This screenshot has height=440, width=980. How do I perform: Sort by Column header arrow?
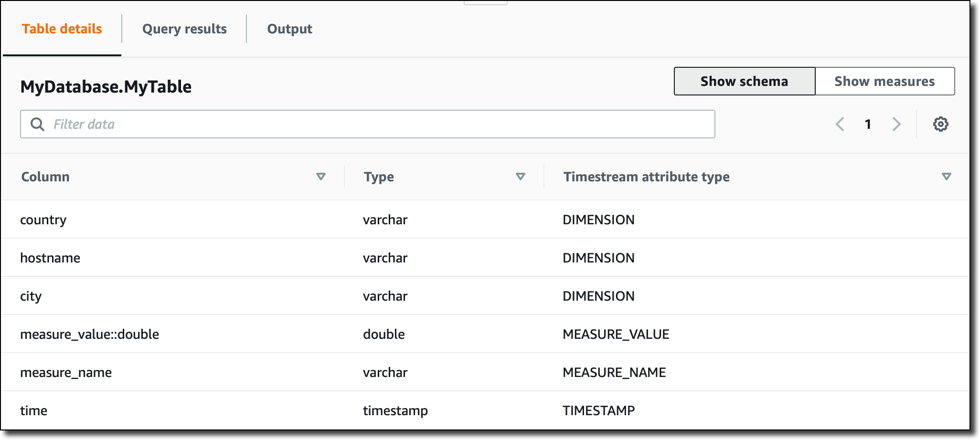click(x=321, y=177)
